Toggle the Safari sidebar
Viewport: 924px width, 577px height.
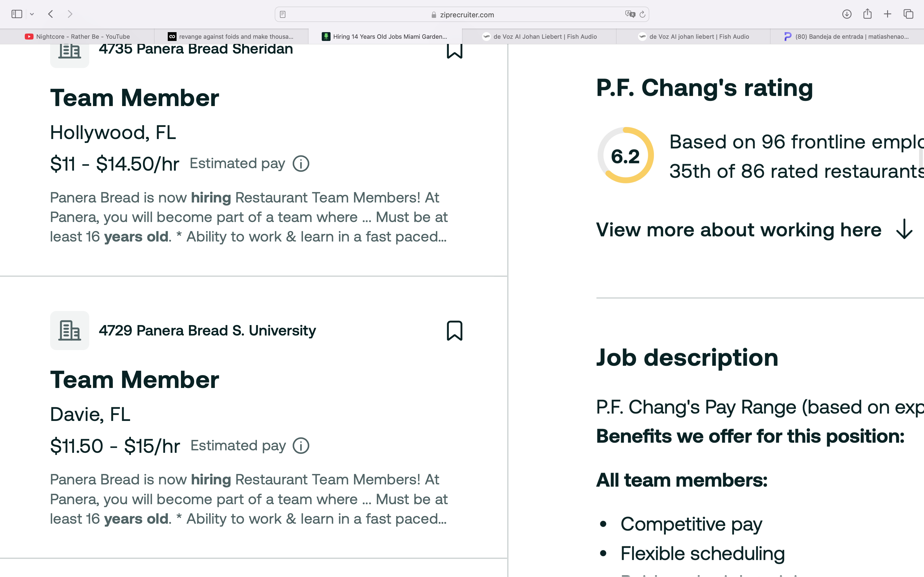(x=17, y=14)
